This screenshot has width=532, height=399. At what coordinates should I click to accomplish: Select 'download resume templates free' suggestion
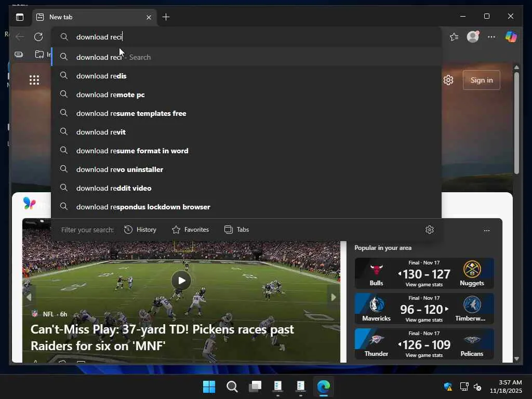(246, 113)
